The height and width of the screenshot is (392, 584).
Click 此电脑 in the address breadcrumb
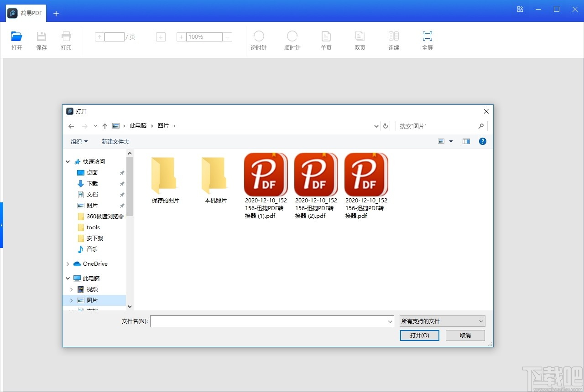pos(138,126)
